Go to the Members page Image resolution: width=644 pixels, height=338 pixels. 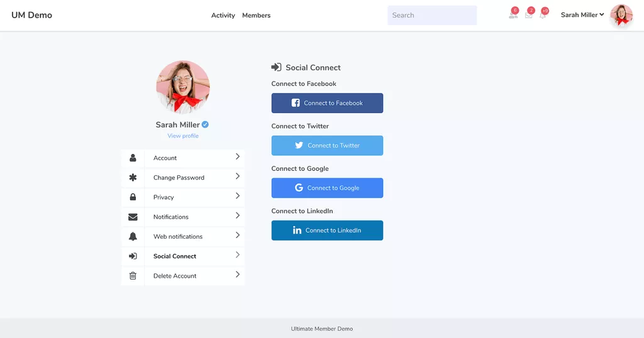(x=256, y=16)
